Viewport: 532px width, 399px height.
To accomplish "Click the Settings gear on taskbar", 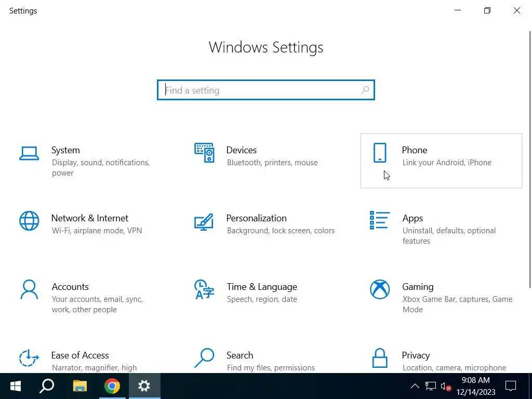I will (x=144, y=386).
